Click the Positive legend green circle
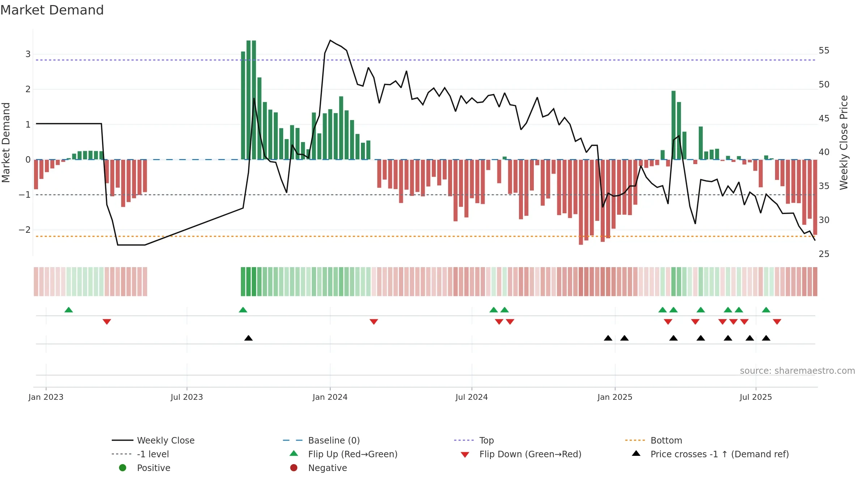This screenshot has width=868, height=488. 123,468
